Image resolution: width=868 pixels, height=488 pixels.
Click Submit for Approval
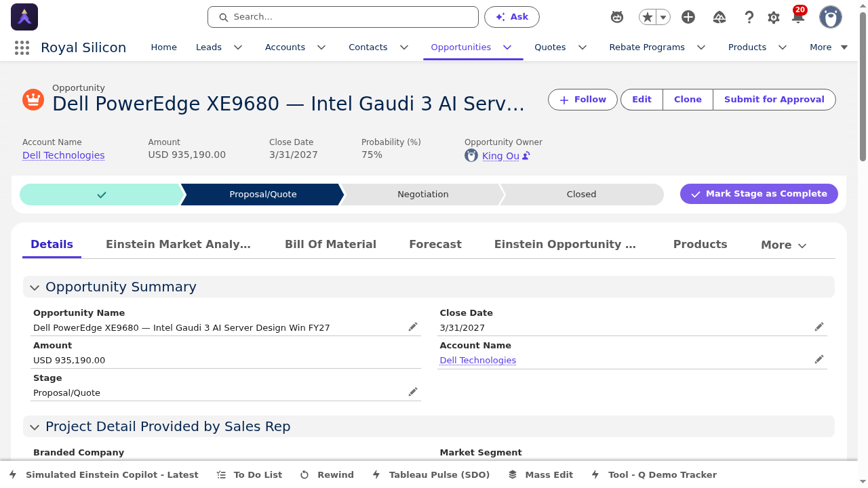tap(774, 100)
